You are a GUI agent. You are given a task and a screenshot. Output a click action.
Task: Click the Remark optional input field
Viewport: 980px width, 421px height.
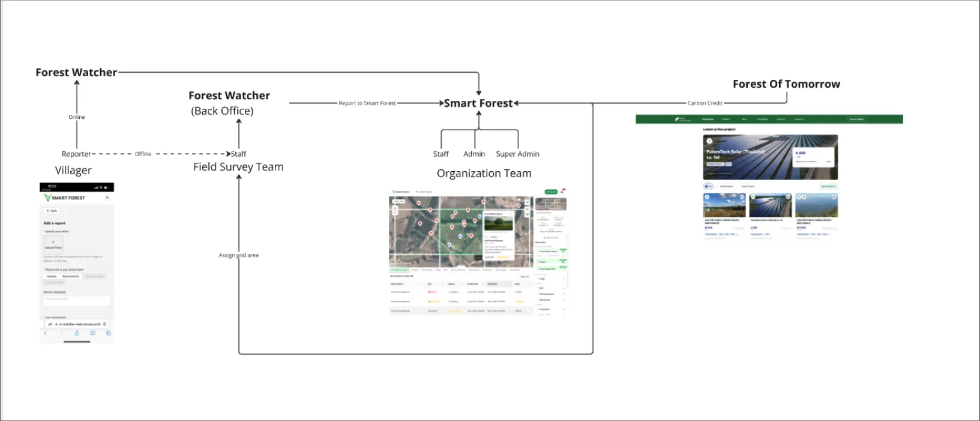click(x=77, y=300)
